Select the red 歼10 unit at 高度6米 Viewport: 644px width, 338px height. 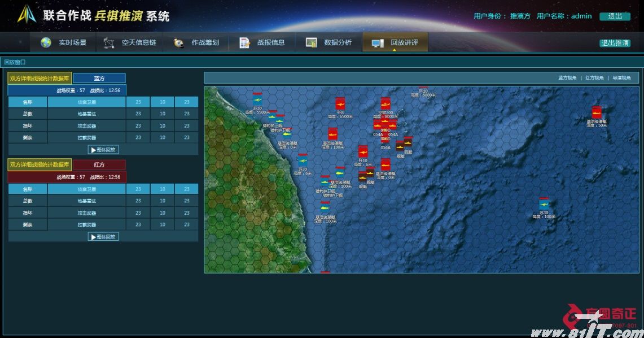363,151
